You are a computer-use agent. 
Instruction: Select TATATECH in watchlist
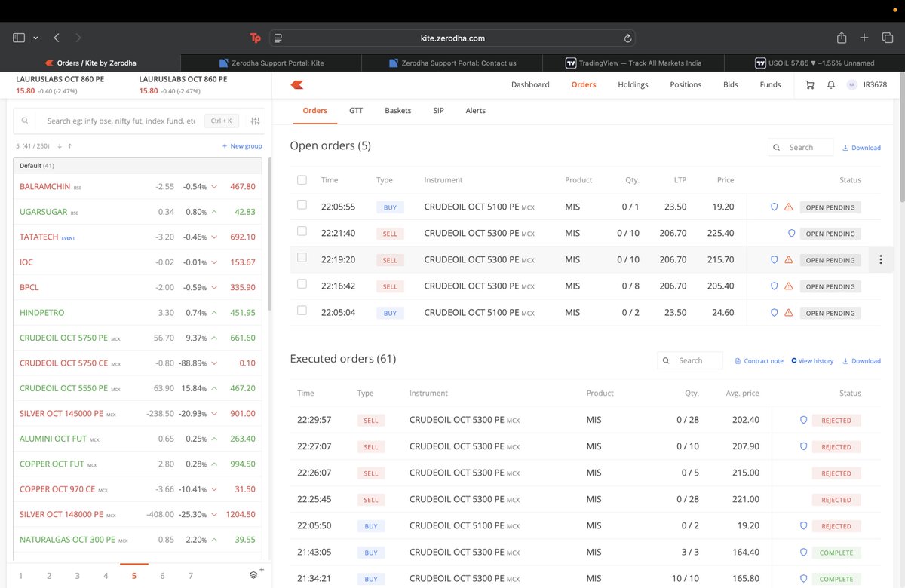point(137,237)
